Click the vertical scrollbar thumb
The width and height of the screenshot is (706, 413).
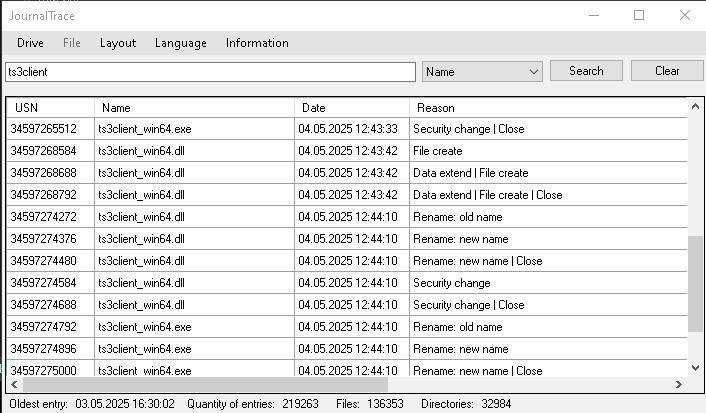click(x=695, y=284)
